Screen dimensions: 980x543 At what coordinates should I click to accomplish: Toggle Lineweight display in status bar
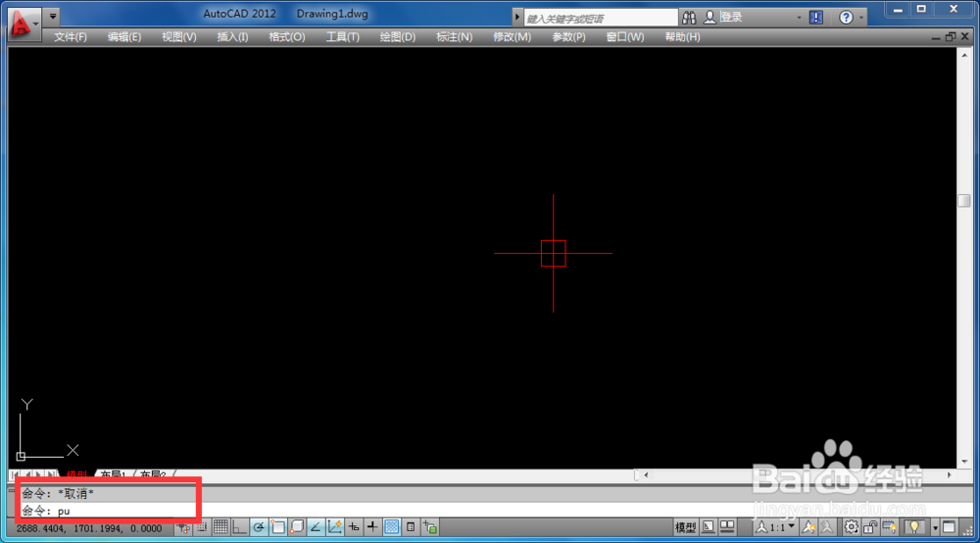click(371, 527)
